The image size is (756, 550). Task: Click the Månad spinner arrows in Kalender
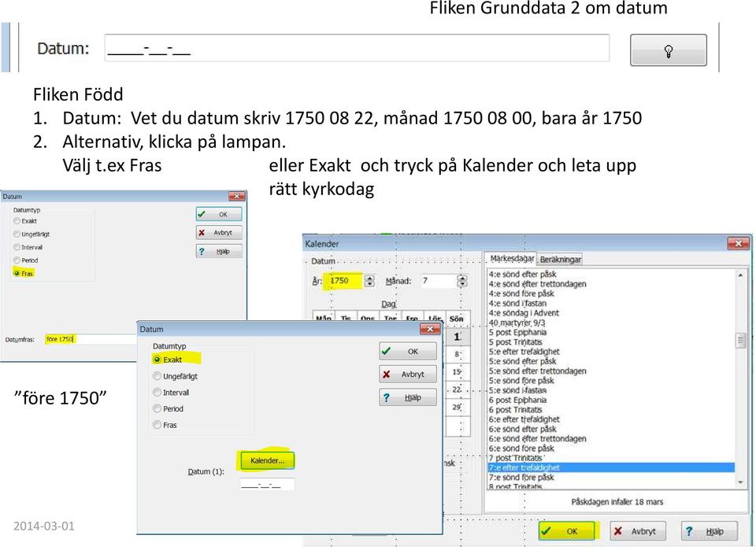[x=462, y=281]
